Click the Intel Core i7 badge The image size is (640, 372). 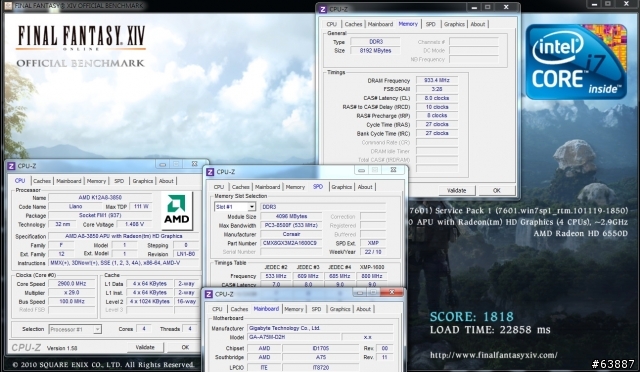click(x=576, y=62)
